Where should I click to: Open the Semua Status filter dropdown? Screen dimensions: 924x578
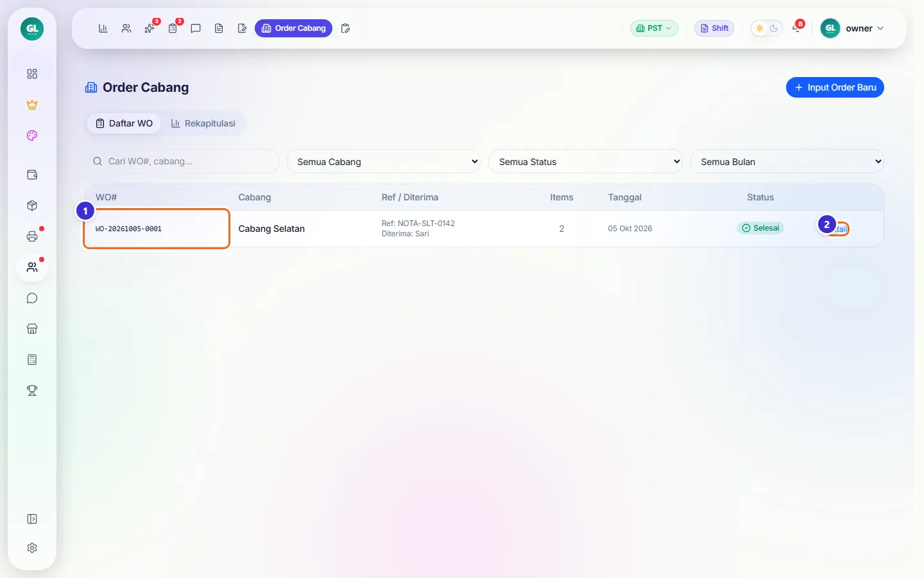[x=586, y=162]
